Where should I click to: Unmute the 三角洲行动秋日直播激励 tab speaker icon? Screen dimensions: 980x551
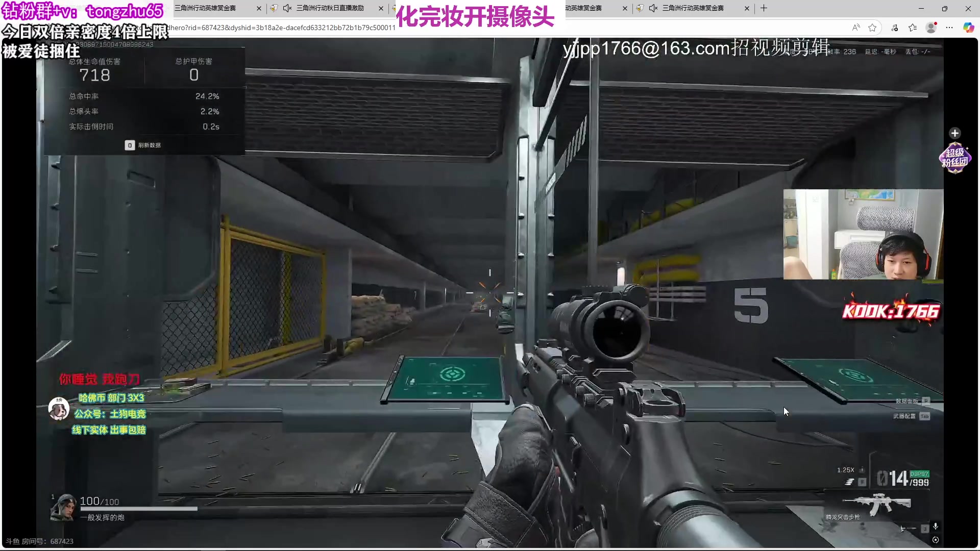[x=287, y=8]
